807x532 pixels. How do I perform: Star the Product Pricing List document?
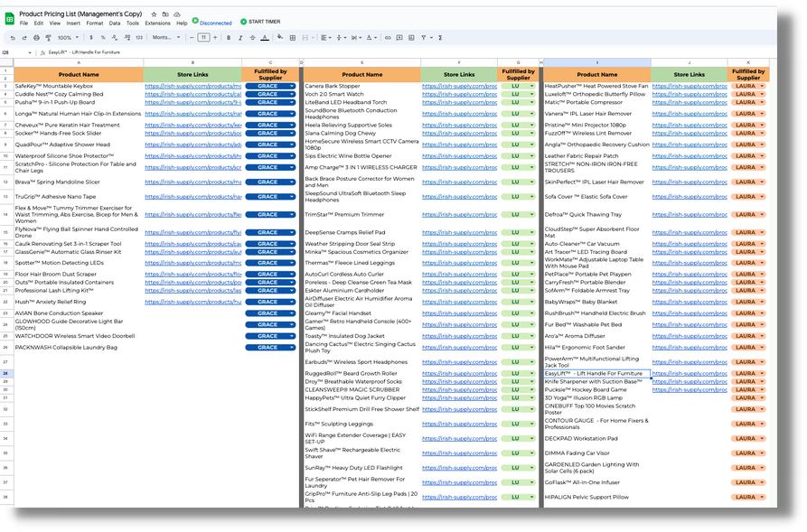tap(155, 14)
